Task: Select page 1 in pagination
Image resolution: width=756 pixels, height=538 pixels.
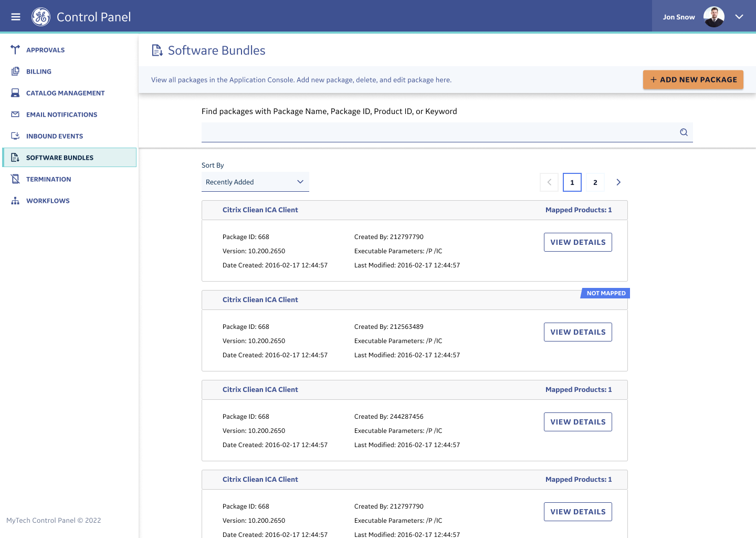Action: click(572, 182)
